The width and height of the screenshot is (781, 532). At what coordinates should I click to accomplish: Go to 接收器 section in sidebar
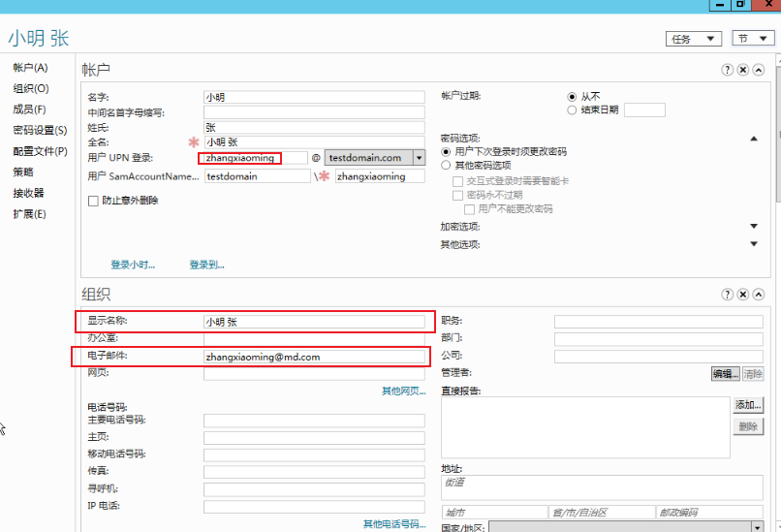click(28, 193)
